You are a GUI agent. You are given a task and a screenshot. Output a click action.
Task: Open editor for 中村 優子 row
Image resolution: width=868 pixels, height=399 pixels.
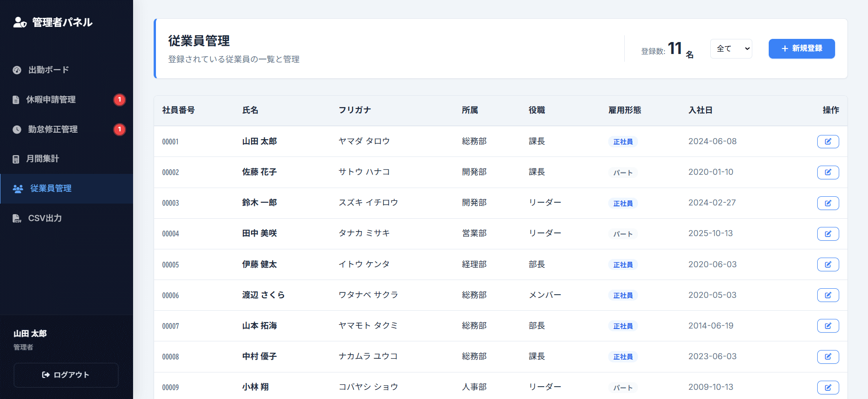point(828,356)
